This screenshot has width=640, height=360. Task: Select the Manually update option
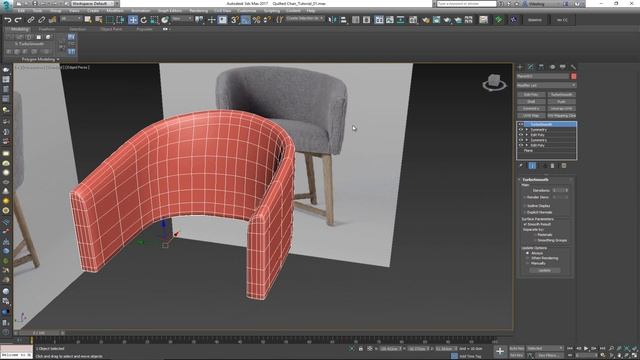pos(527,263)
